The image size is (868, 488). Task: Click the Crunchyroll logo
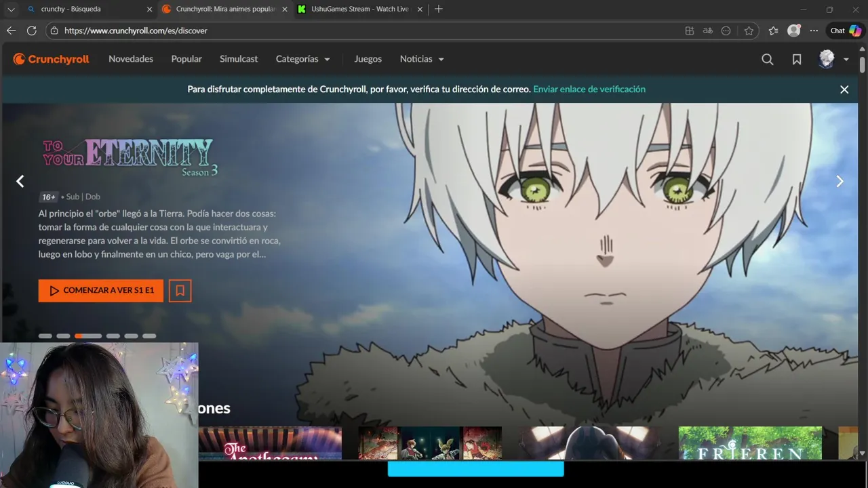(51, 59)
